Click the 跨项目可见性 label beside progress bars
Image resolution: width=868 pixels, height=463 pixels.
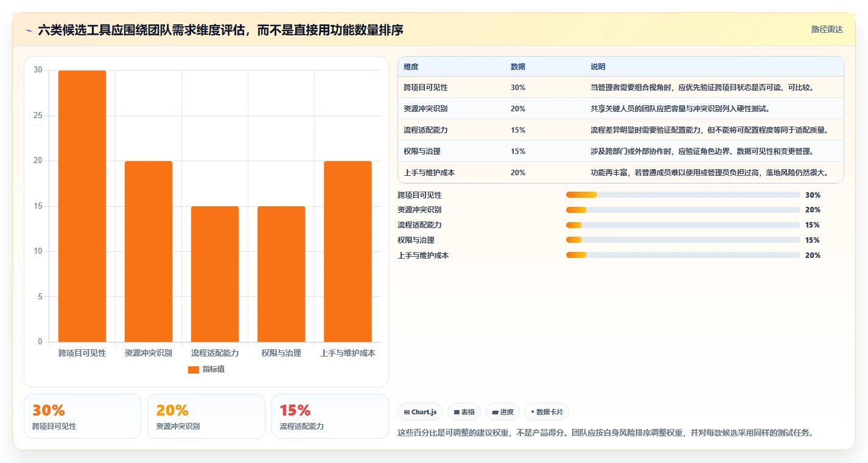coord(419,195)
